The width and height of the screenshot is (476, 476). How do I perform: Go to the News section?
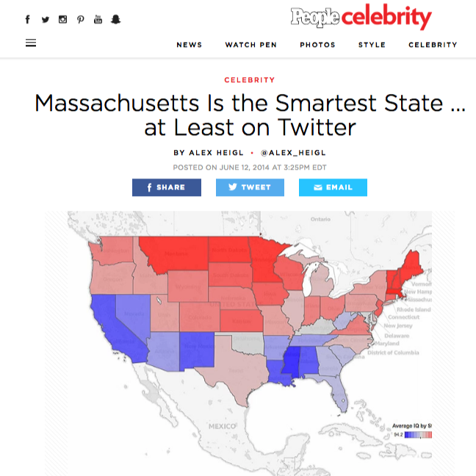click(189, 45)
